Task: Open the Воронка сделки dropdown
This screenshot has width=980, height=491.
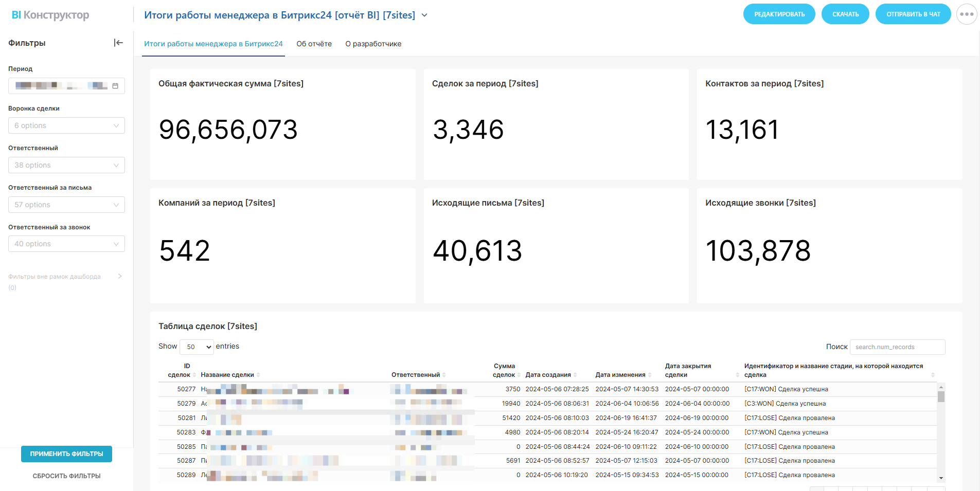Action: [x=66, y=125]
